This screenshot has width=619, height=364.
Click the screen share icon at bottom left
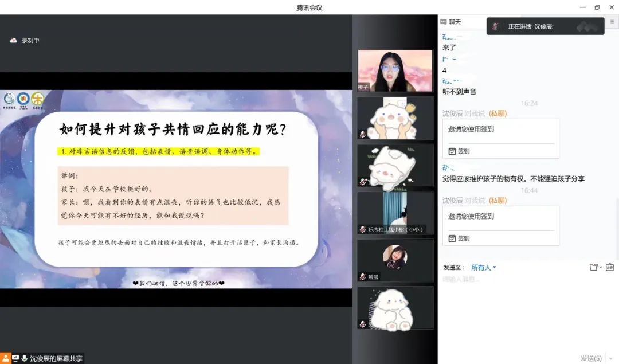coord(15,358)
